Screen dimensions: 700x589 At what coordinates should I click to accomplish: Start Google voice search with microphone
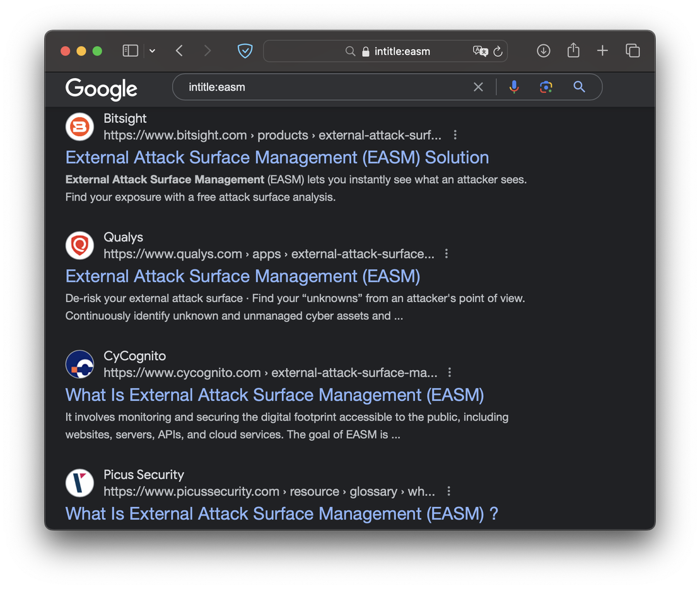(514, 87)
